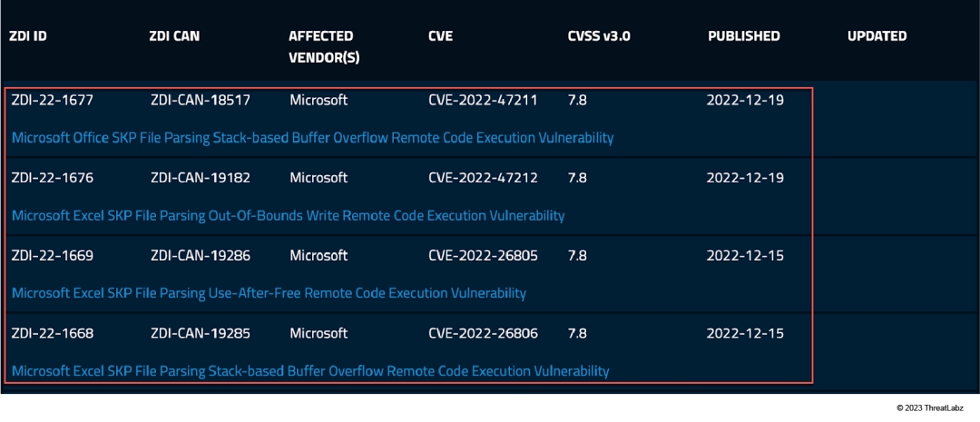This screenshot has width=980, height=422.
Task: Click CVE-2022-26805 in the third row
Action: pyautogui.click(x=483, y=256)
